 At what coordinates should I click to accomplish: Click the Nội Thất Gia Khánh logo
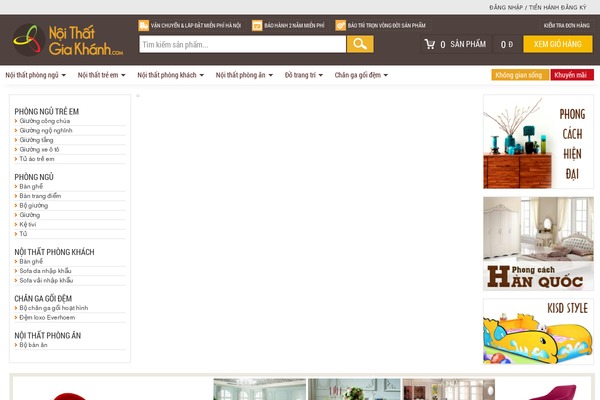[x=68, y=40]
